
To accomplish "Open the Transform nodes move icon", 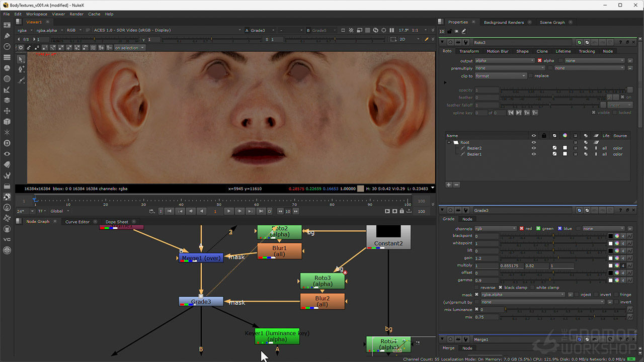I will 7,111.
